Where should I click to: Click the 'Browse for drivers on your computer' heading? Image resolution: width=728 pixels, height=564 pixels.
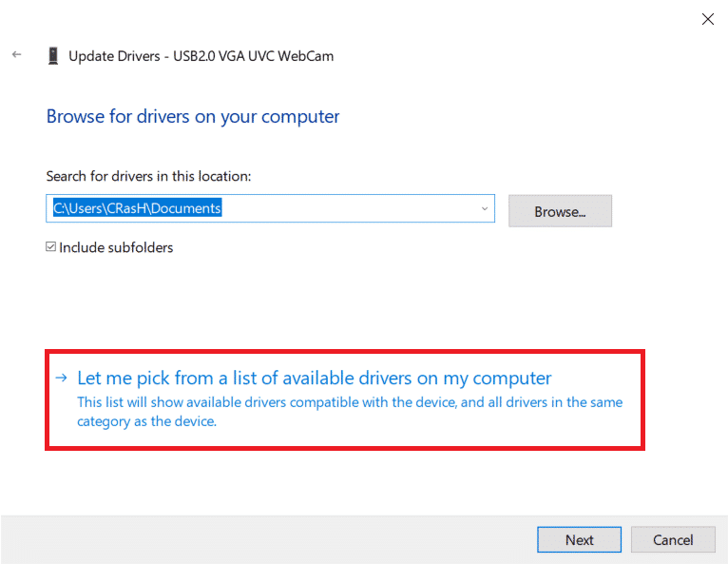(x=193, y=117)
